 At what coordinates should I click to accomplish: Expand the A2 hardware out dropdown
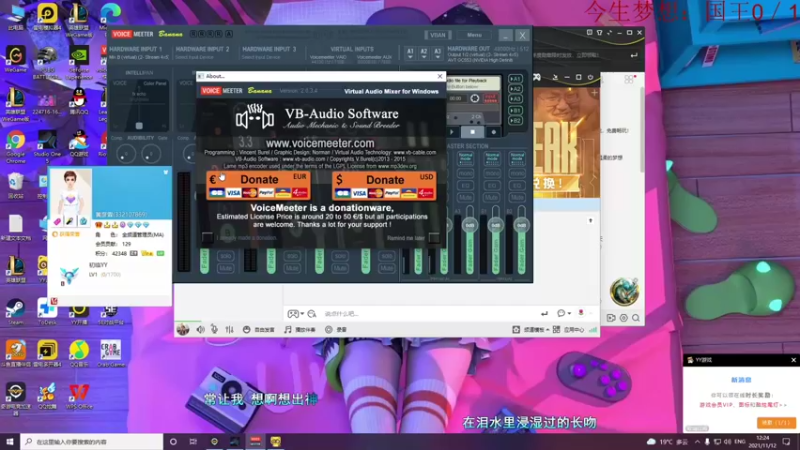[423, 54]
